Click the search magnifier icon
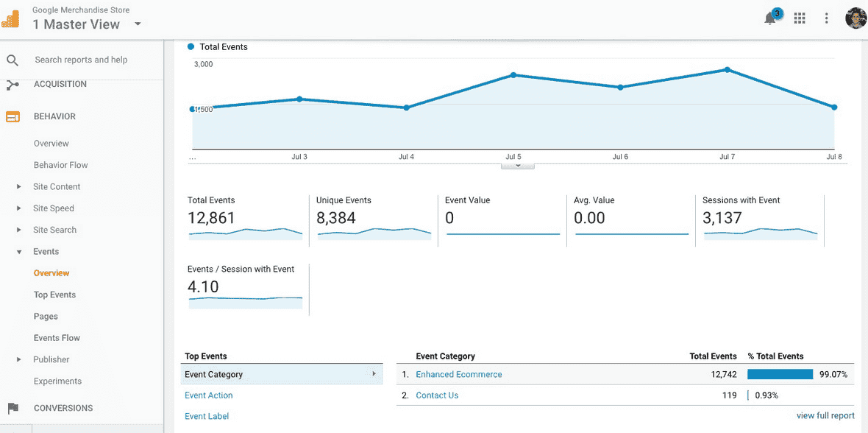 coord(13,60)
